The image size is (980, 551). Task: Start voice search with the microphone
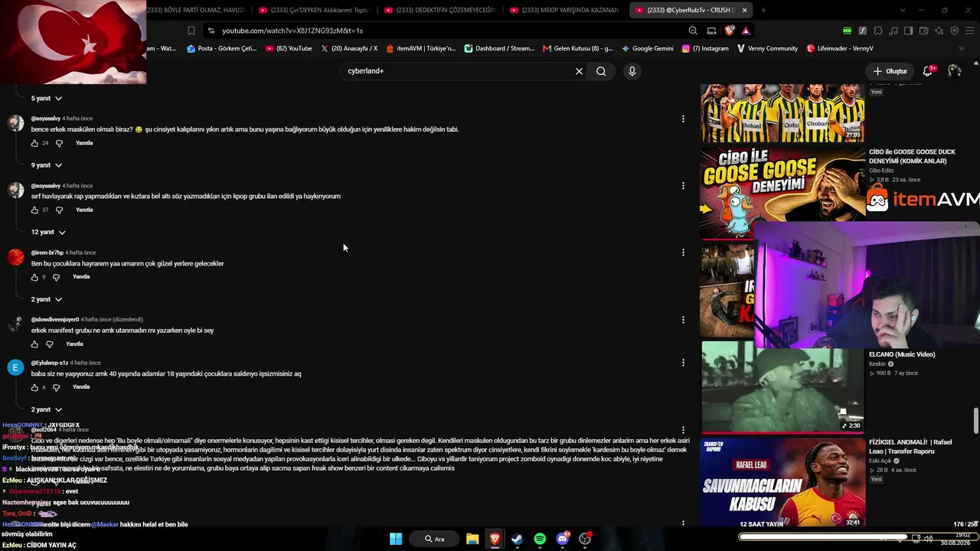[x=632, y=71]
